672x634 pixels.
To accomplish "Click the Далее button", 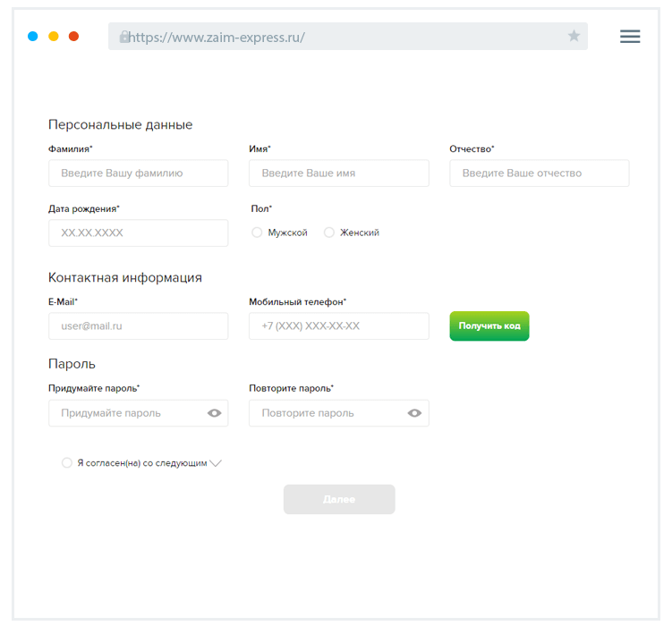I will [x=339, y=499].
